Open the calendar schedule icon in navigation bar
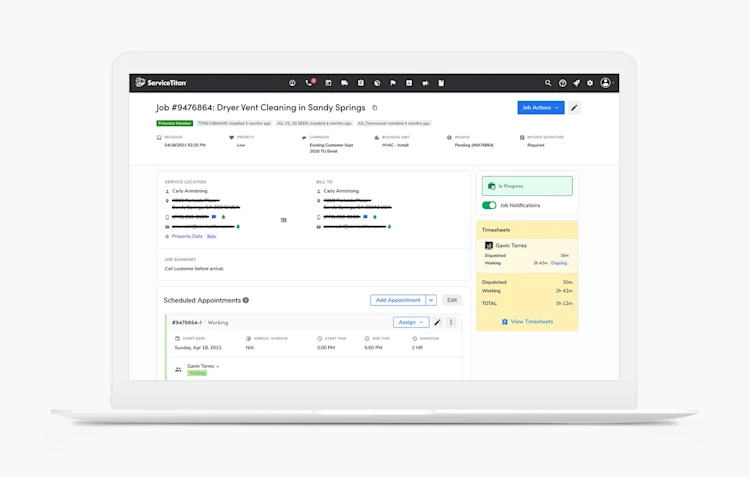Image resolution: width=750 pixels, height=477 pixels. 328,83
